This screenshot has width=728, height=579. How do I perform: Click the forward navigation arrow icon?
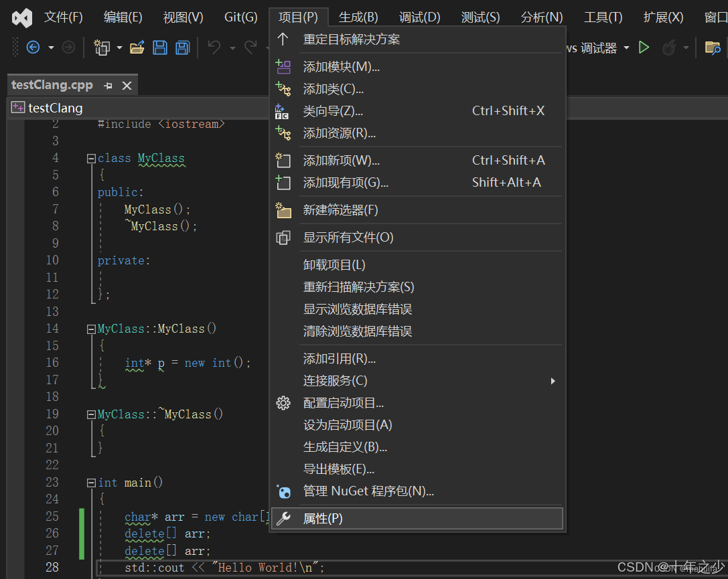point(68,47)
